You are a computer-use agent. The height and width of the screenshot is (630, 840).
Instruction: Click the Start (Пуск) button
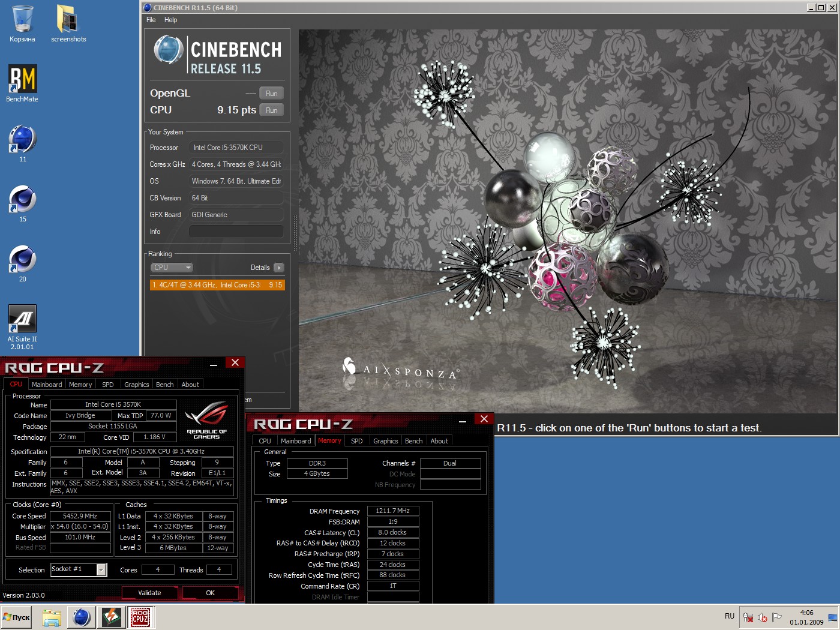[x=16, y=617]
